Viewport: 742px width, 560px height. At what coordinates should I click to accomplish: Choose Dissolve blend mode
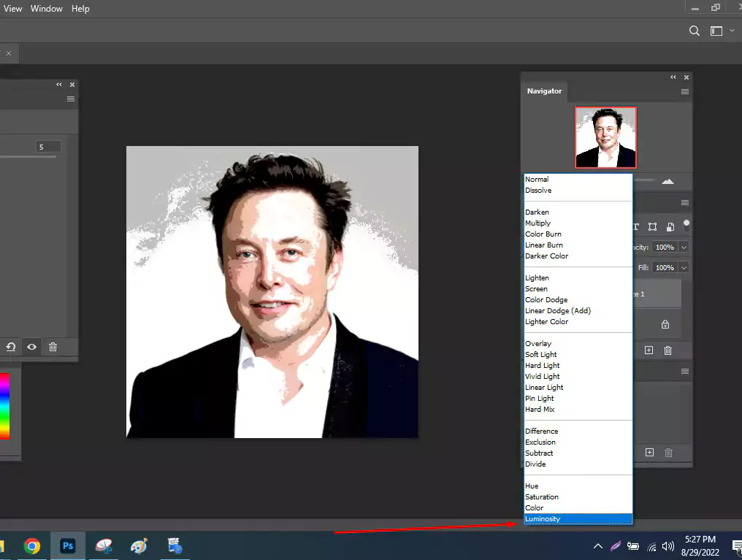pos(578,190)
